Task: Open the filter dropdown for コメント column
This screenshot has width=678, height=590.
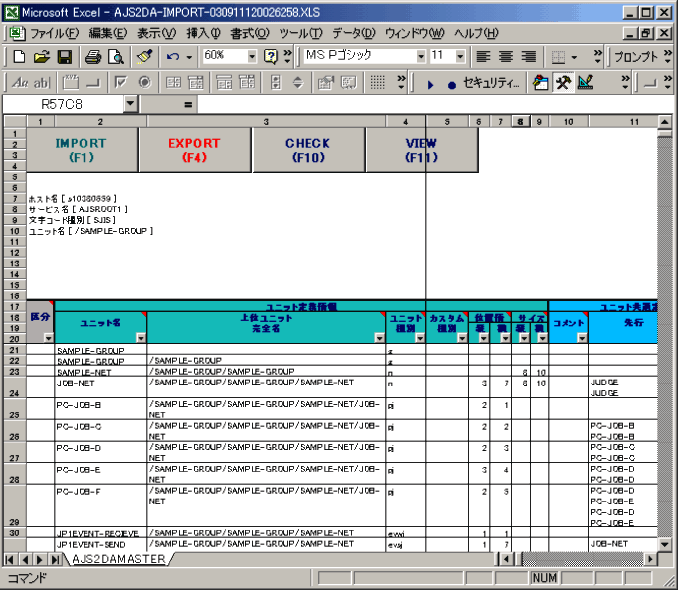Action: (582, 338)
